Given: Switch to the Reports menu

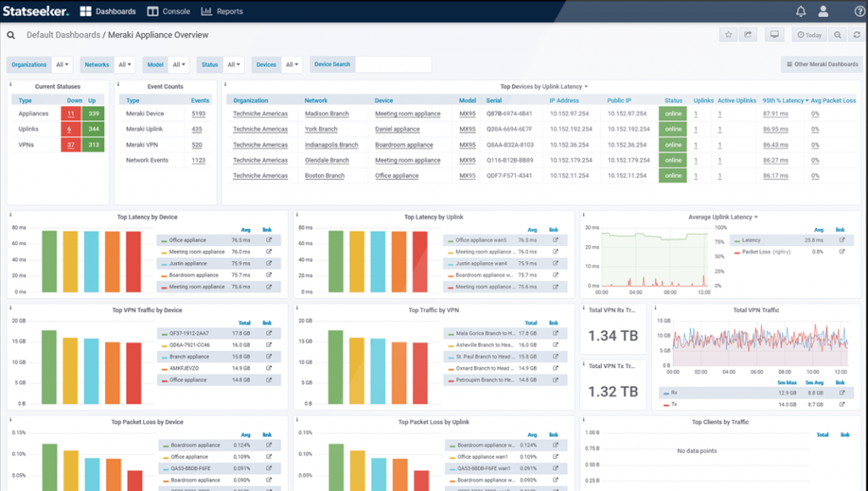Looking at the screenshot, I should (x=222, y=11).
